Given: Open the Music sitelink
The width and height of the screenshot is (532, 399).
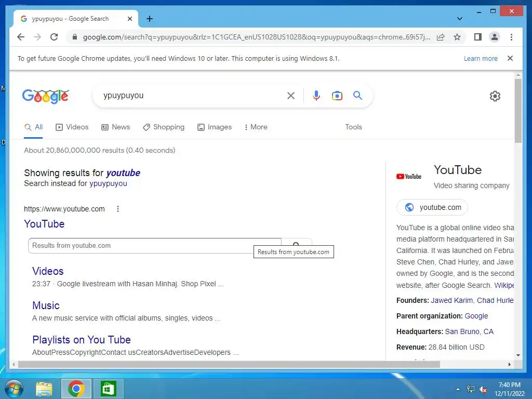Looking at the screenshot, I should coord(46,305).
